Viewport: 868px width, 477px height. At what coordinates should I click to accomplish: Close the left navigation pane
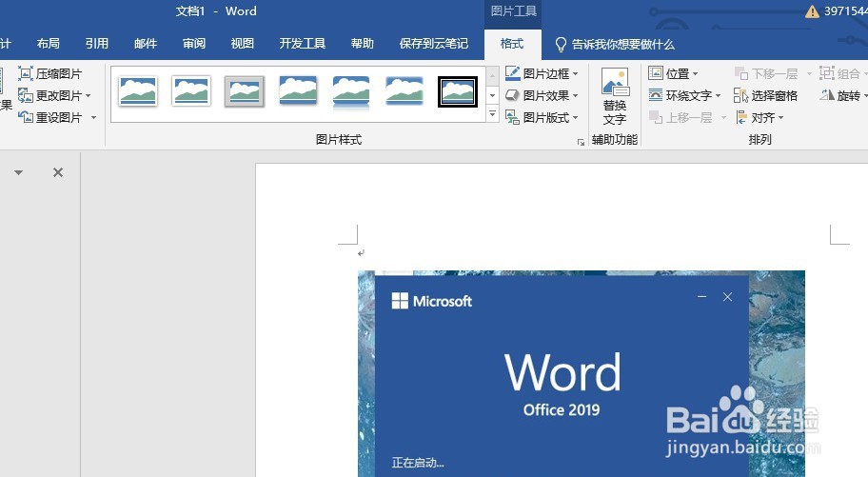pos(57,173)
